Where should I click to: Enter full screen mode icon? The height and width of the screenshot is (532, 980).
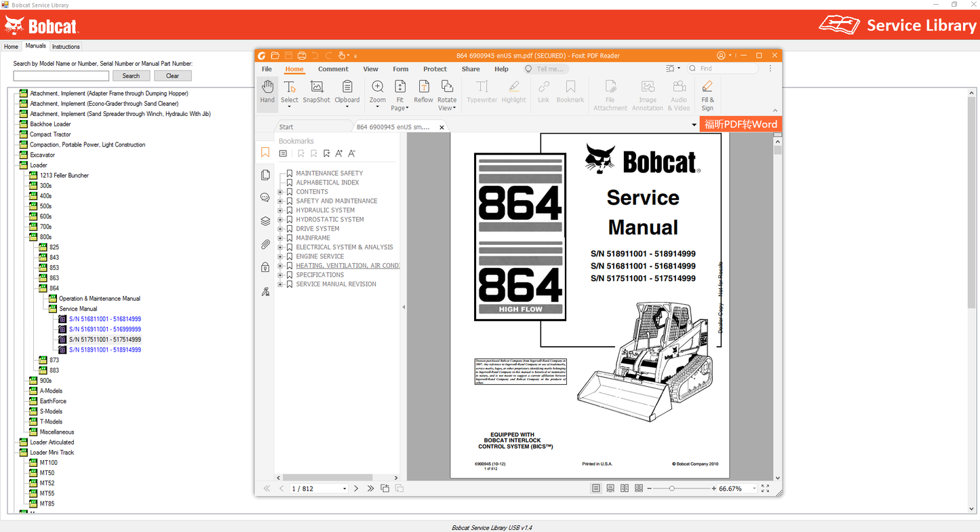tap(766, 489)
